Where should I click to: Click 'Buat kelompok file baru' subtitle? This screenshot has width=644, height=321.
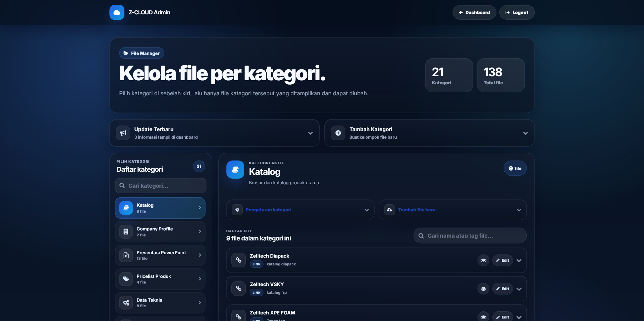(373, 137)
